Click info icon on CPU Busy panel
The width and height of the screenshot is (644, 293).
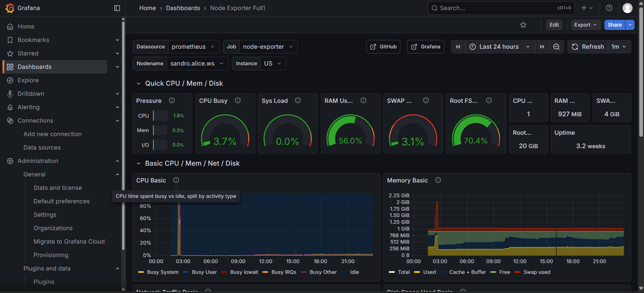[238, 100]
